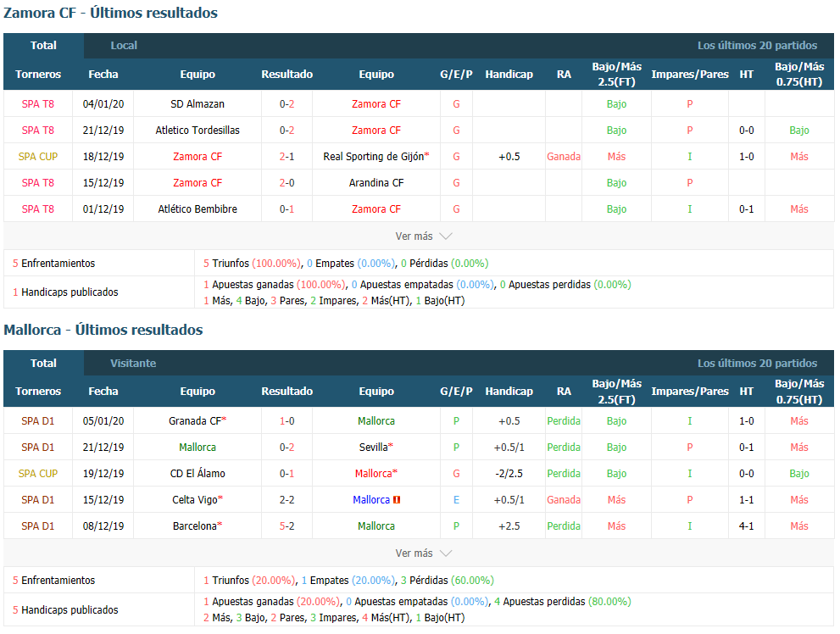Viewport: 840px width, 634px height.
Task: Click '4 Apuestas perdidas (80.00%)' text
Action: click(563, 602)
